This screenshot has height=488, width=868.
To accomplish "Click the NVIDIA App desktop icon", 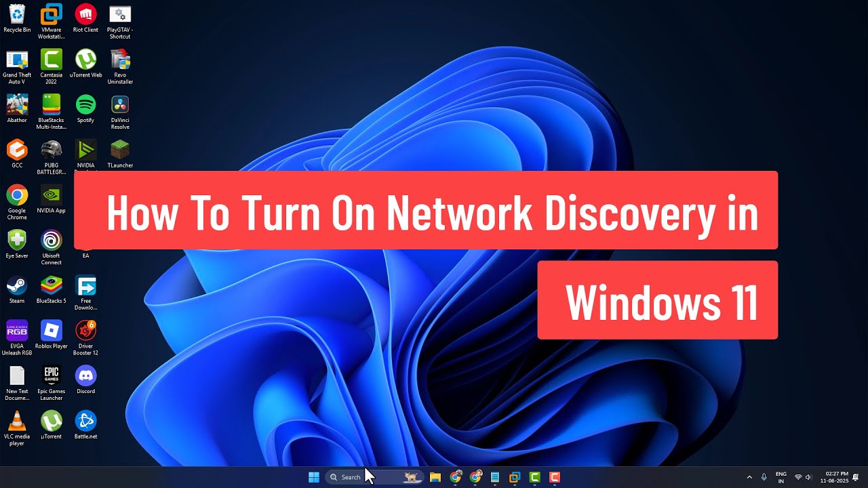I will click(x=51, y=199).
